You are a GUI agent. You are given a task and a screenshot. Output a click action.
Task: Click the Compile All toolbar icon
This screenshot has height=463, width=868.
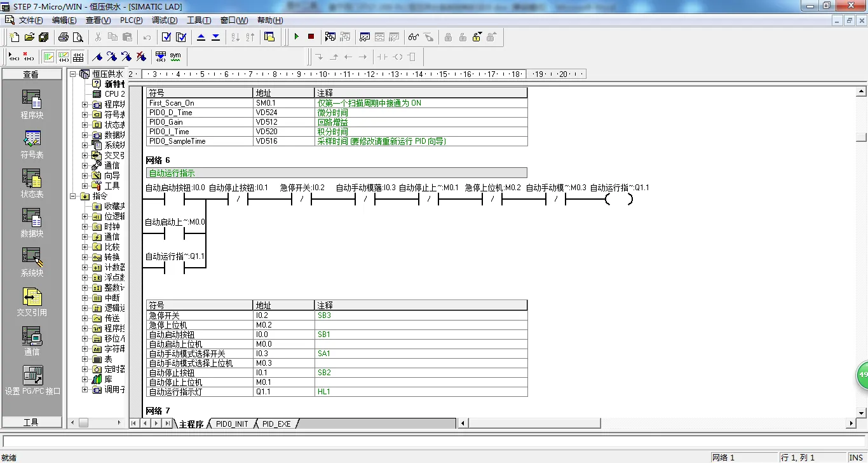[181, 37]
